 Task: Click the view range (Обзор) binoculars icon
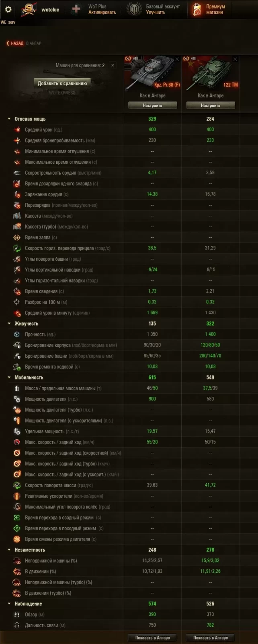[x=17, y=615]
